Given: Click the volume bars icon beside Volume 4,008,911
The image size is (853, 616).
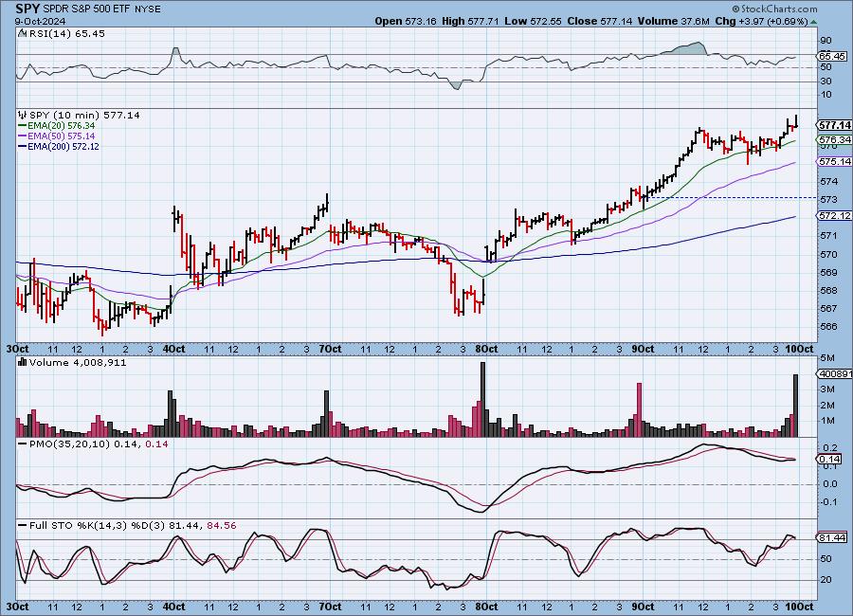Looking at the screenshot, I should click(x=23, y=362).
